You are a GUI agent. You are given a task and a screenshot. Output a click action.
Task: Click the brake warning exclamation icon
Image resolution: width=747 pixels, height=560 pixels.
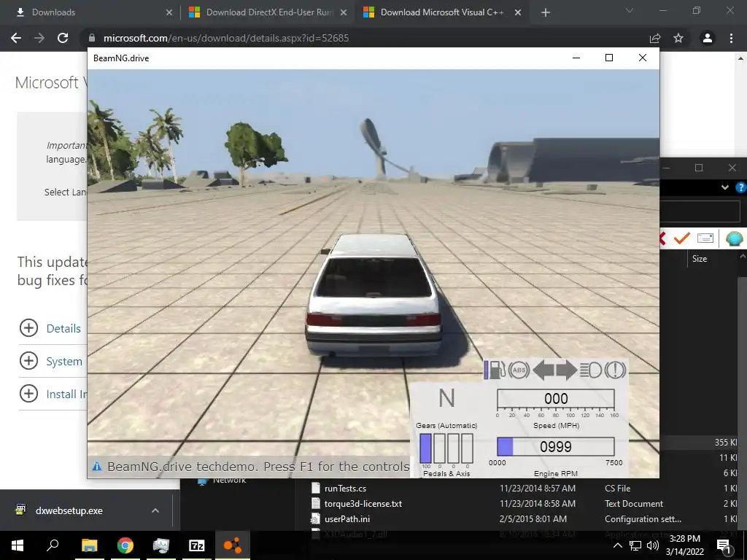pos(615,370)
